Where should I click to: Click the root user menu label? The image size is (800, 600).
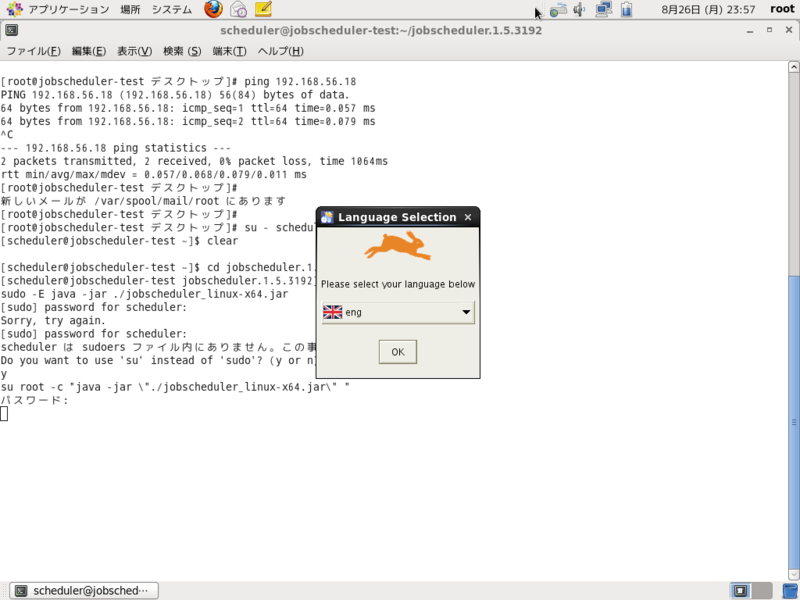(x=782, y=9)
